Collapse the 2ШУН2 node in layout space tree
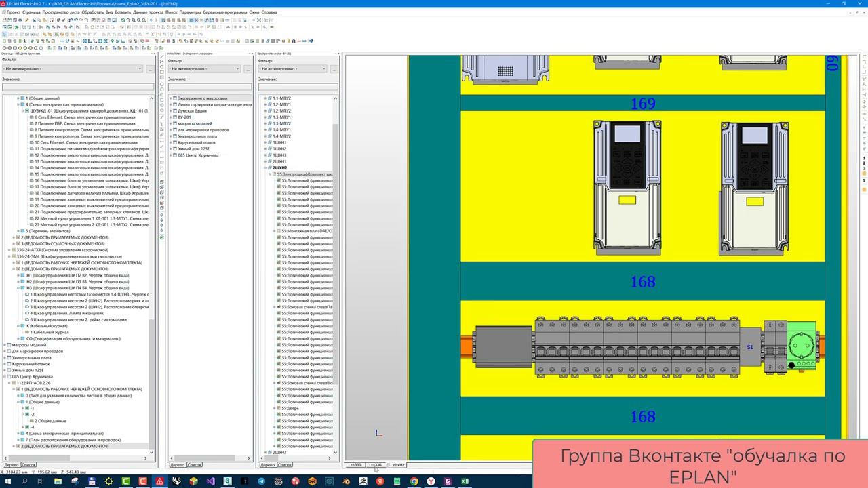Image resolution: width=868 pixels, height=488 pixels. [x=265, y=167]
